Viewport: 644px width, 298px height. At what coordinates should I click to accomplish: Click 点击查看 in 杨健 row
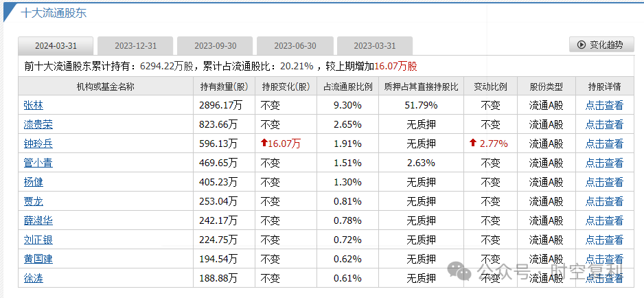pos(604,182)
